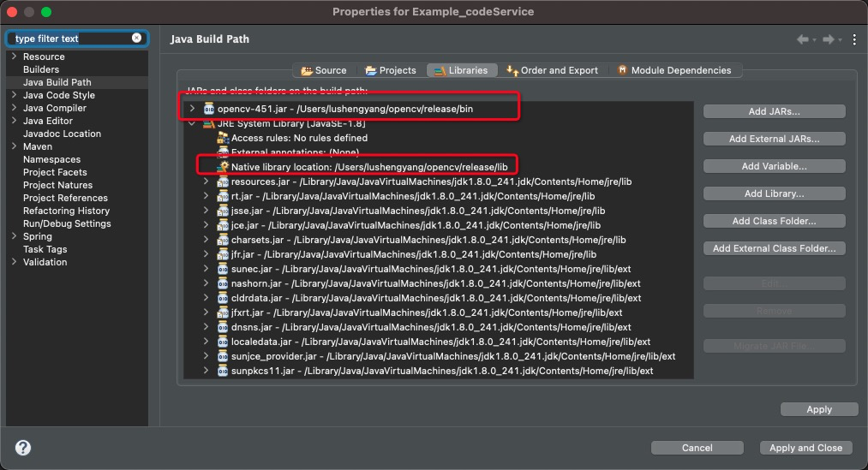
Task: Click the Add JARs... button
Action: (x=774, y=111)
